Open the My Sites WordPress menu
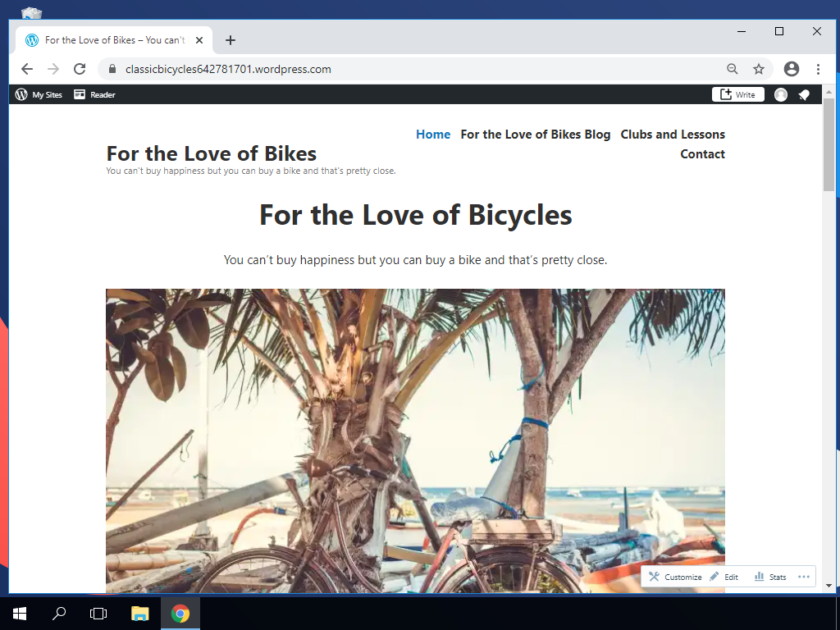Screen dimensions: 840x630 click(x=39, y=95)
